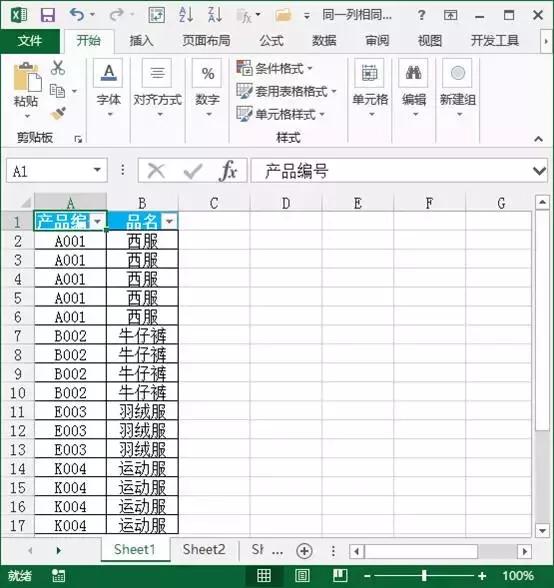
Task: Open the clipboard pane dialog launcher
Action: click(x=78, y=140)
